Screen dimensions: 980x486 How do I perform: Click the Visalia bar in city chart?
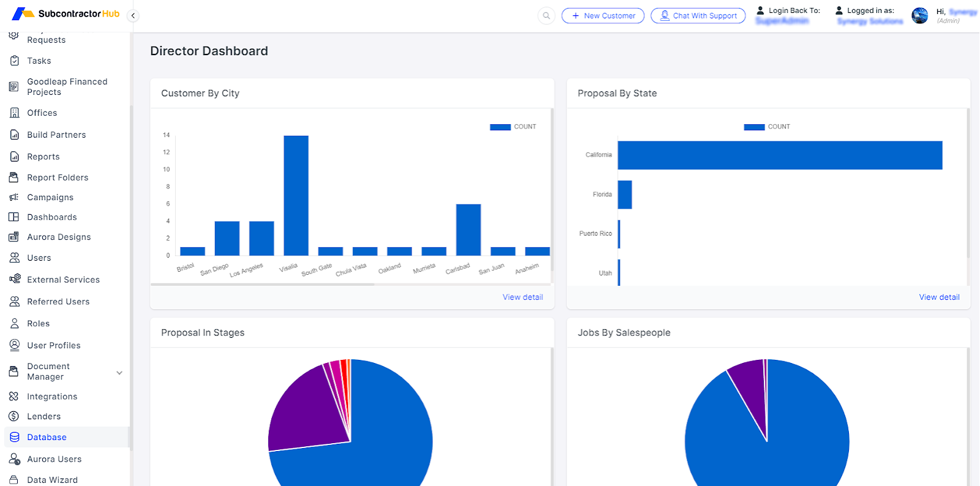coord(296,195)
